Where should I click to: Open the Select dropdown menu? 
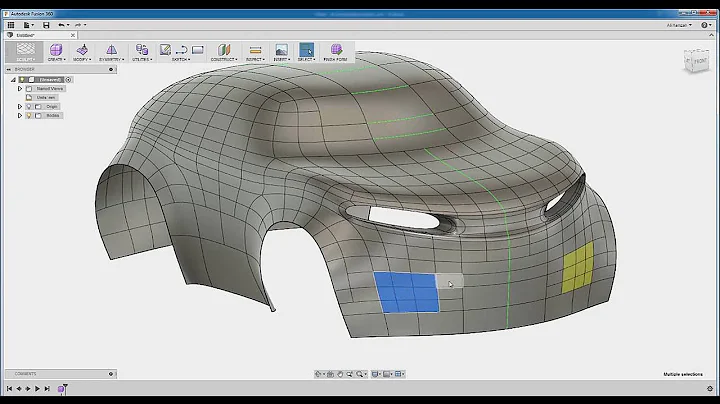tap(306, 60)
